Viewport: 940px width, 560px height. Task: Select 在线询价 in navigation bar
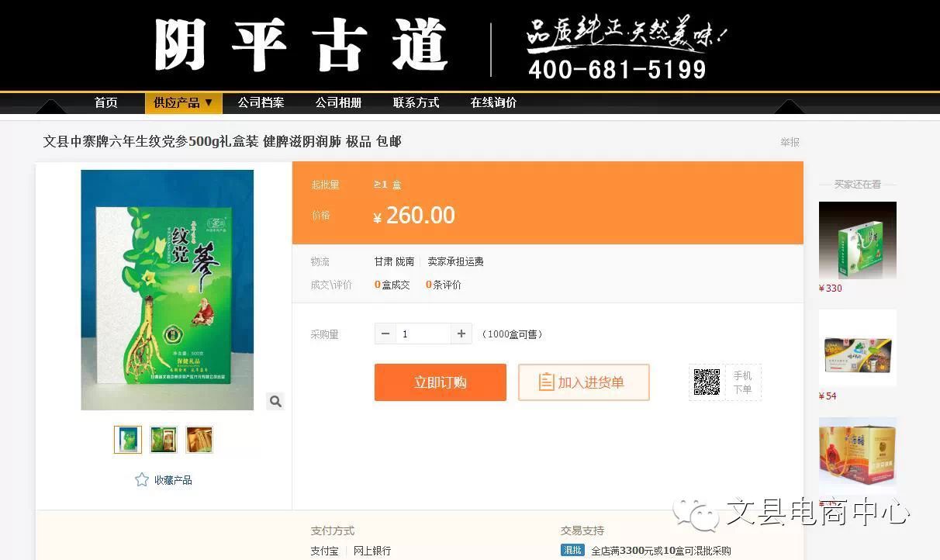[x=493, y=102]
